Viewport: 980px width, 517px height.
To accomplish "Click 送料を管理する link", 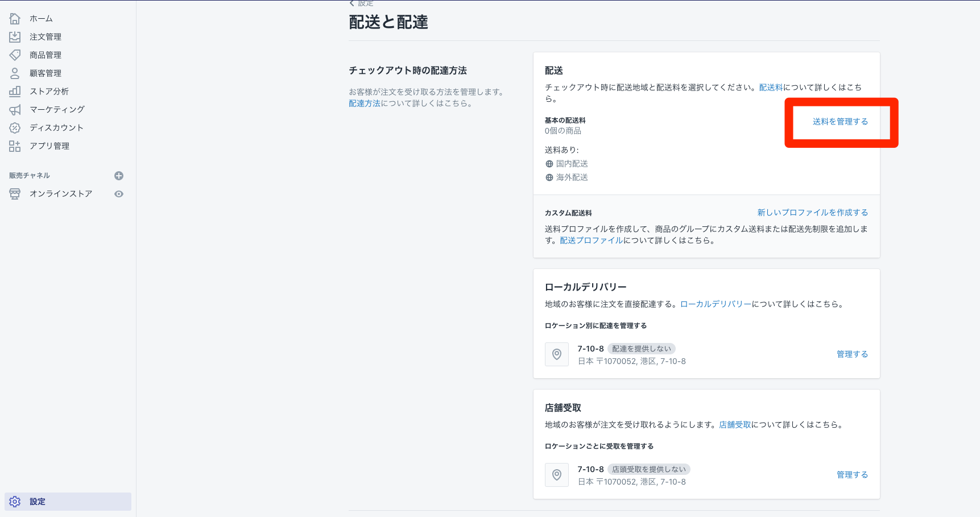I will (840, 122).
